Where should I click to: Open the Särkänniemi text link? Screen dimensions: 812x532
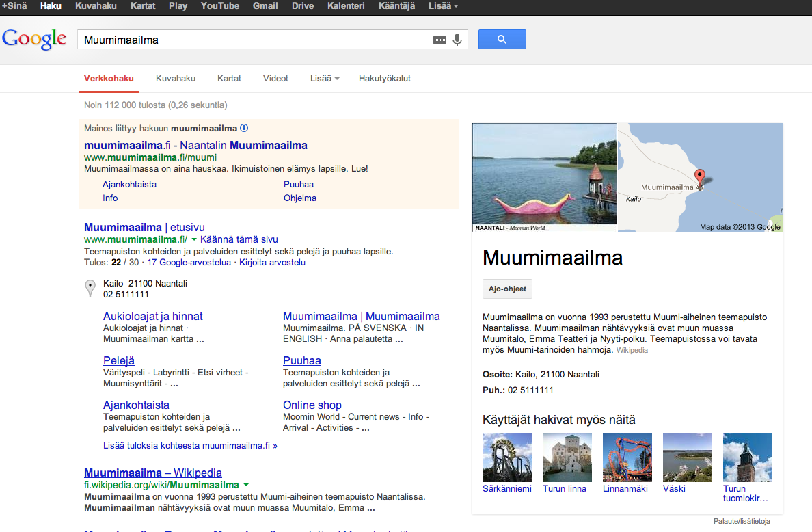pos(507,488)
